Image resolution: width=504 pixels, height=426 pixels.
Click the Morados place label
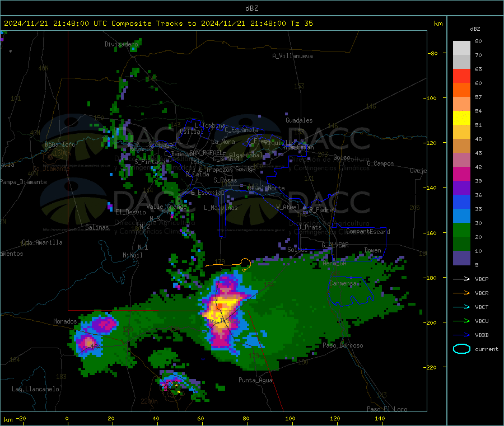click(x=65, y=321)
